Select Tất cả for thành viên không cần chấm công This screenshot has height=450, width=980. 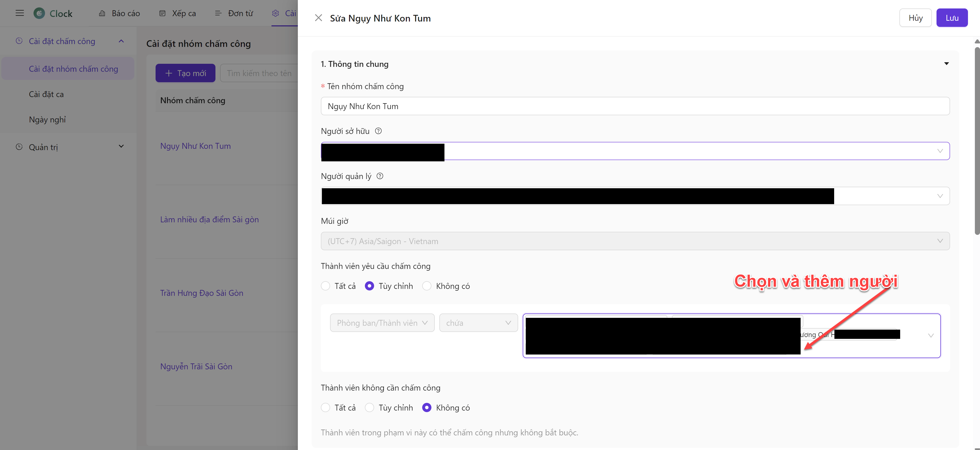(325, 407)
